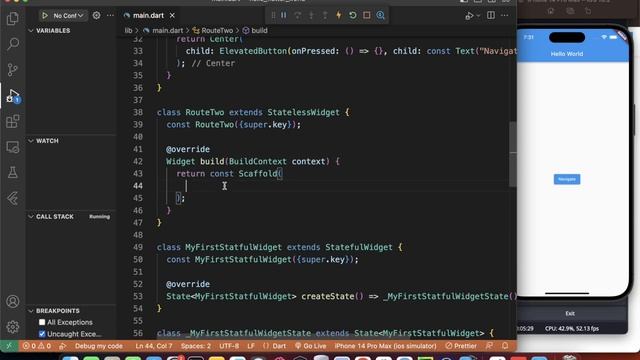
Task: Open editor more actions ellipsis
Action: (x=505, y=16)
